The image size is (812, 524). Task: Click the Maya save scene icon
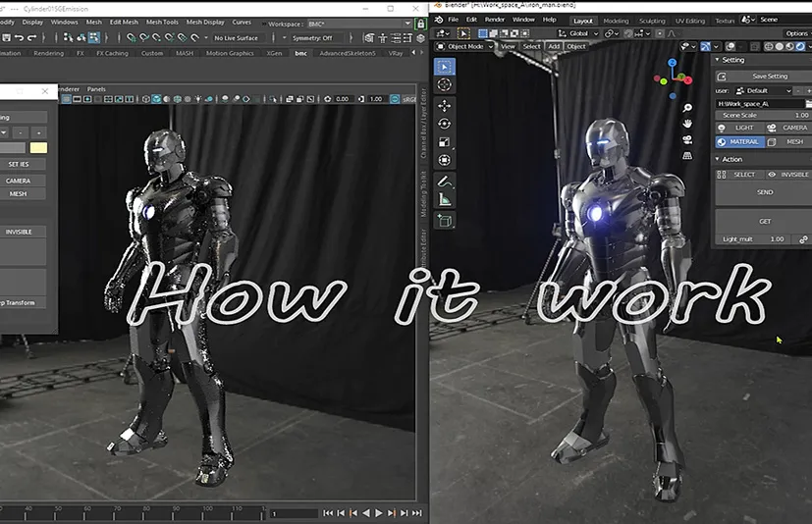pos(6,38)
